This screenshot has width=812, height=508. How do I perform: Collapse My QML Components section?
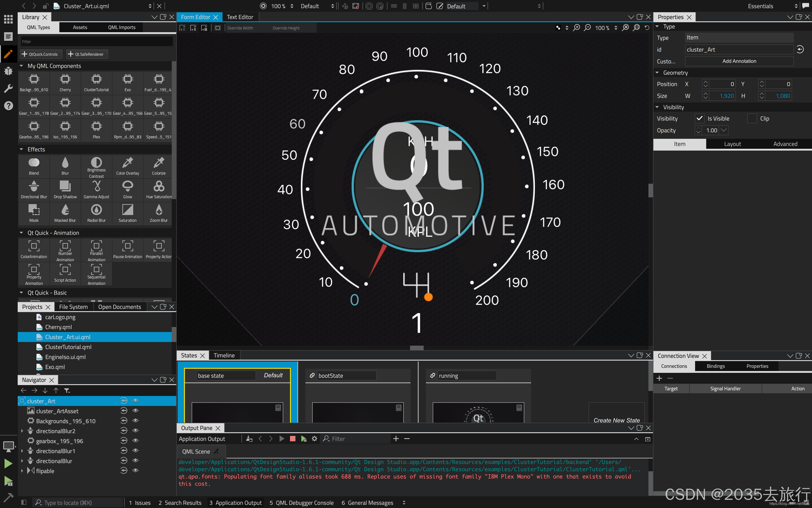(x=22, y=66)
